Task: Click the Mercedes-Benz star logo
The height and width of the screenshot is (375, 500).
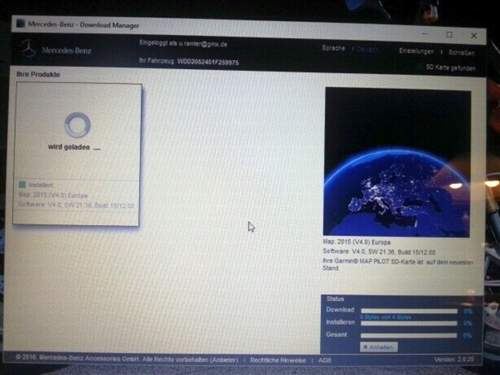Action: click(30, 49)
